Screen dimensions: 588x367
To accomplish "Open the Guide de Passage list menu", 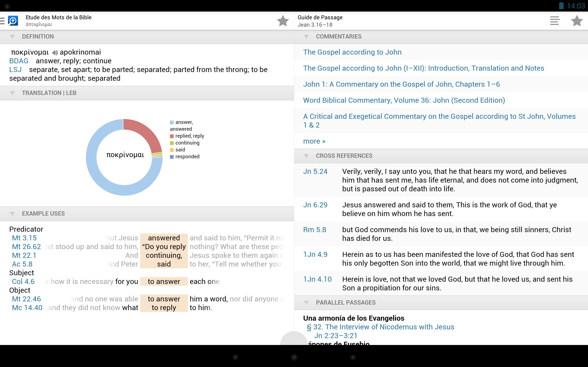I will pyautogui.click(x=554, y=21).
